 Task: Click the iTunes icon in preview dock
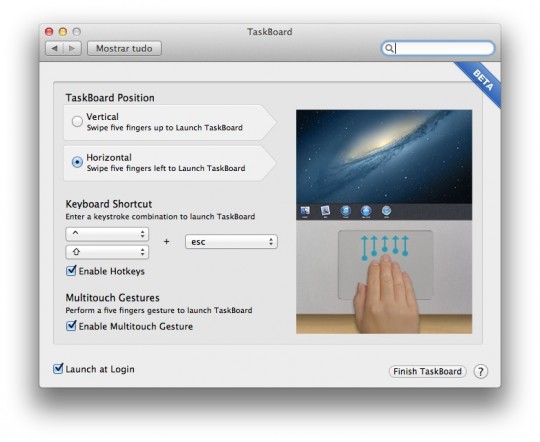point(346,211)
